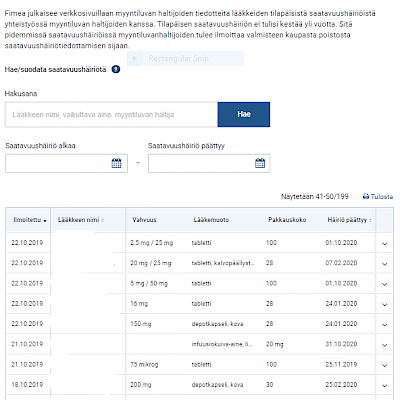Expand row with 2.5 mg / 25 mg

point(385,244)
